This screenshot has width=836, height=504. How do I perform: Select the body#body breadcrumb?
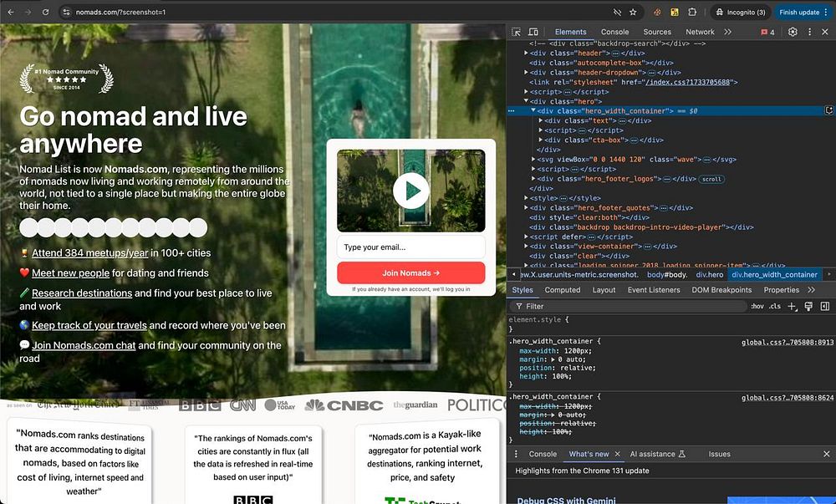click(x=667, y=275)
